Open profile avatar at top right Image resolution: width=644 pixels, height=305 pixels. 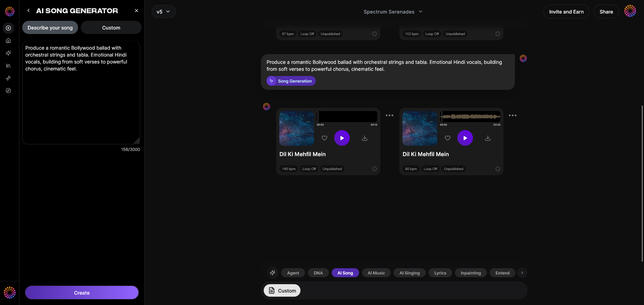[630, 11]
